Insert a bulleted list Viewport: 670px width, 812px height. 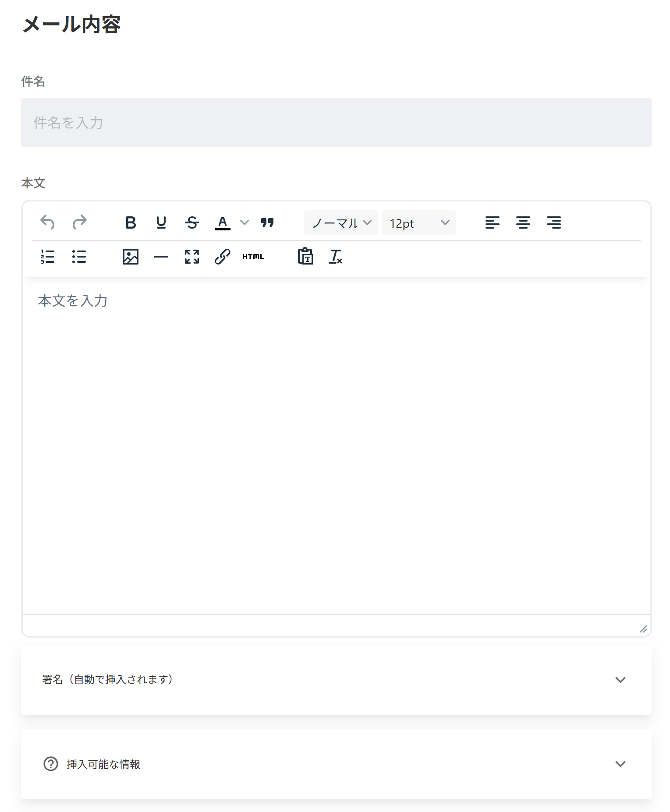click(79, 257)
